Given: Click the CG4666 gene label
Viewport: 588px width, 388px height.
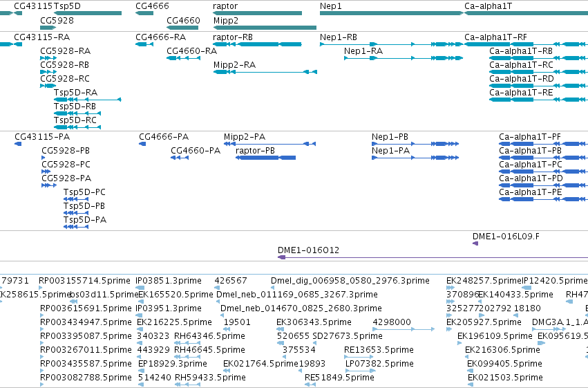Looking at the screenshot, I should pyautogui.click(x=152, y=6).
